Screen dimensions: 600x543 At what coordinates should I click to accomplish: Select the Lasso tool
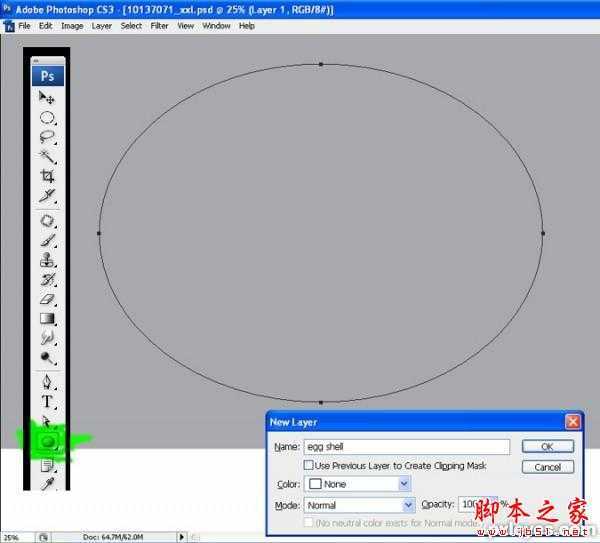coord(47,137)
